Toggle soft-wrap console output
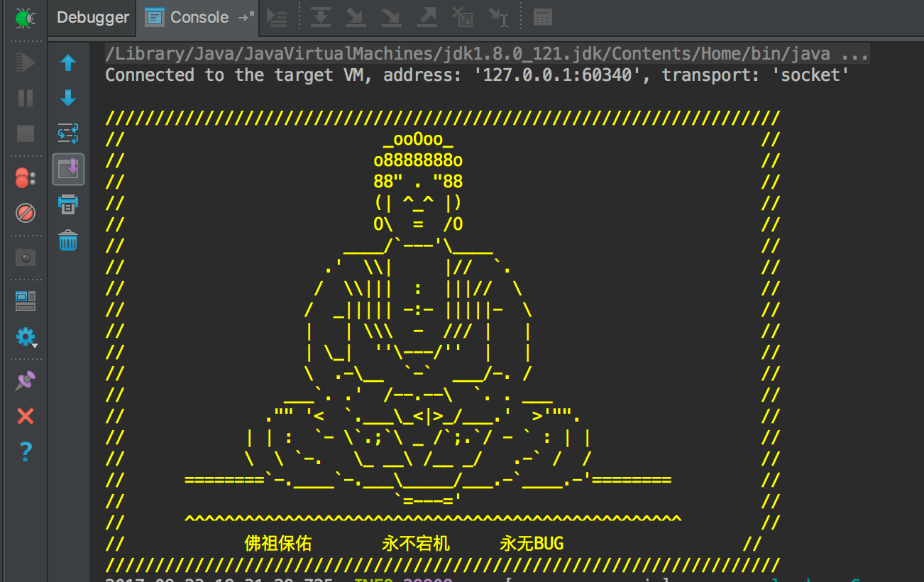 tap(68, 133)
